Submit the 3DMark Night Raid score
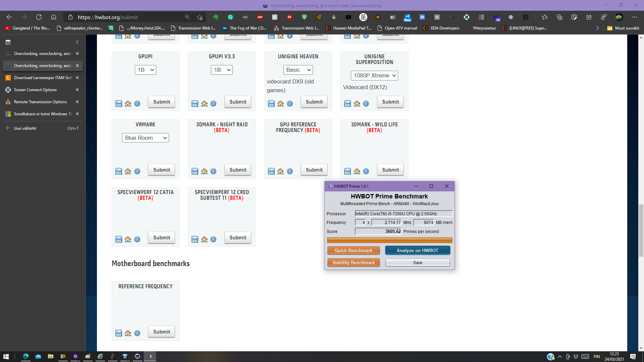This screenshot has width=644, height=362. 238,170
